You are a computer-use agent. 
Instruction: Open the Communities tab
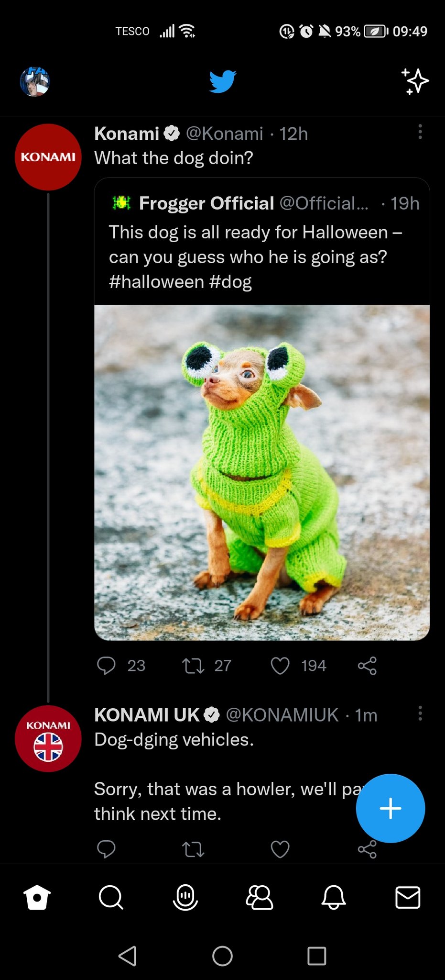tap(260, 897)
